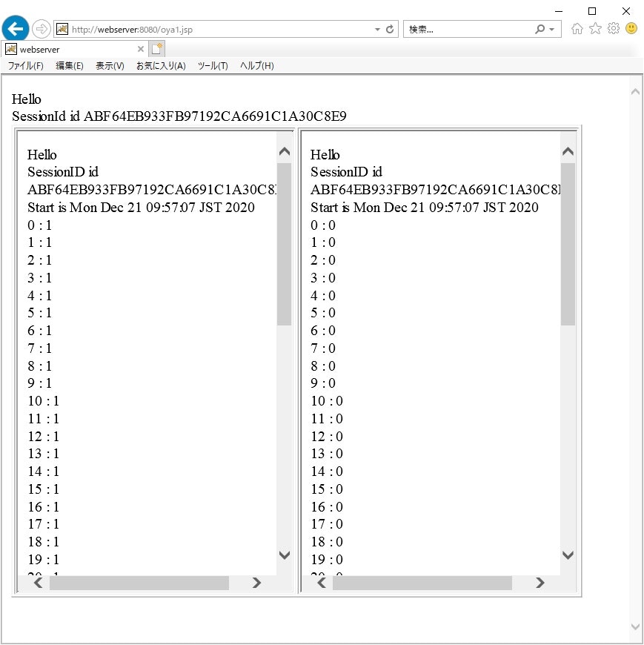
Task: Click the "19 : 0" row in right frame
Action: coord(327,560)
